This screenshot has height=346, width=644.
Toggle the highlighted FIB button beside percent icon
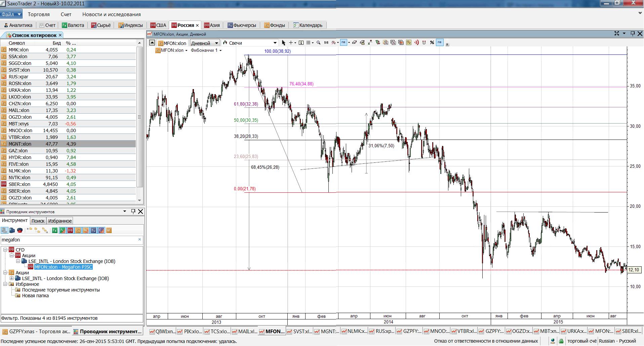(x=440, y=42)
